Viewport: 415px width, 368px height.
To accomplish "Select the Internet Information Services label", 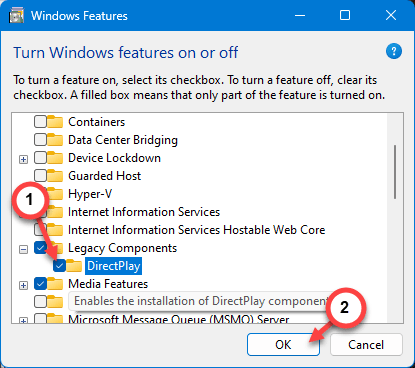I will [144, 212].
